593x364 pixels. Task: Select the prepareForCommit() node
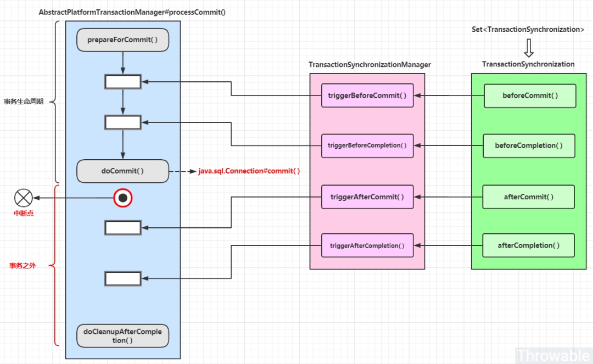point(122,40)
